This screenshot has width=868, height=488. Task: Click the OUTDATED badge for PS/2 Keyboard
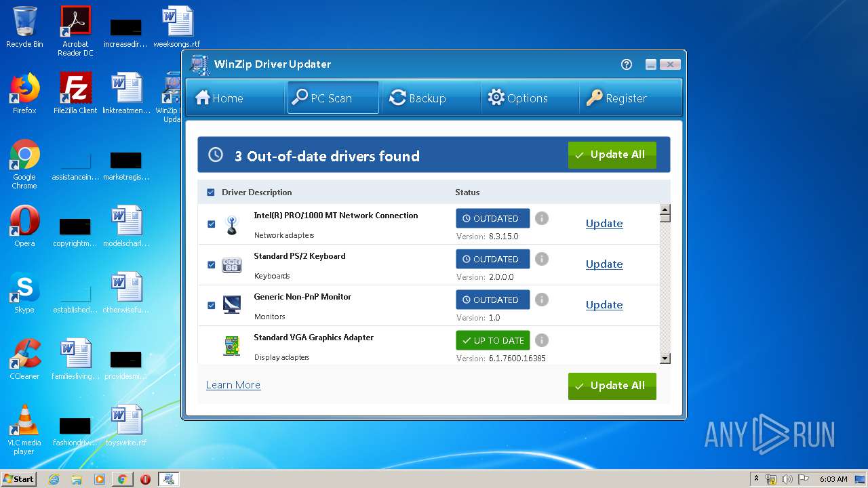tap(493, 259)
